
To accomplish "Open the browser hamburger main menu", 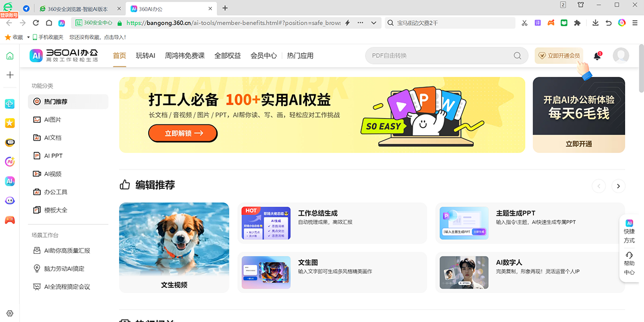I will 635,23.
